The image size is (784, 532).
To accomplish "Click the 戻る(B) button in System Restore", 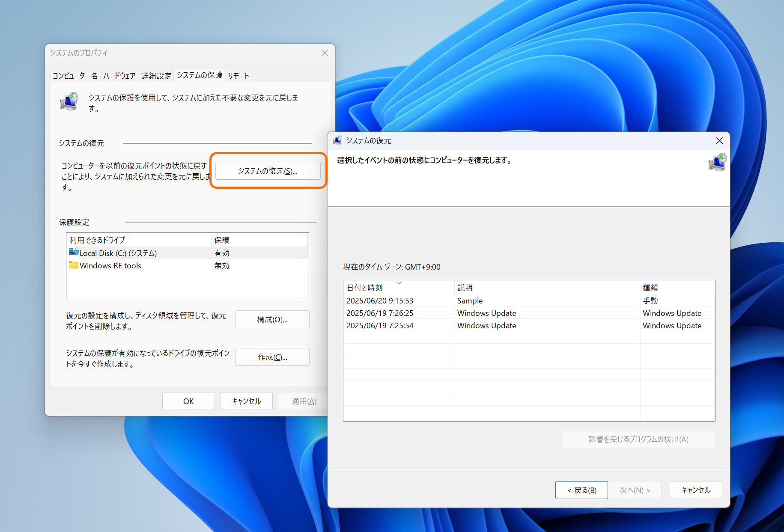I will pyautogui.click(x=581, y=490).
